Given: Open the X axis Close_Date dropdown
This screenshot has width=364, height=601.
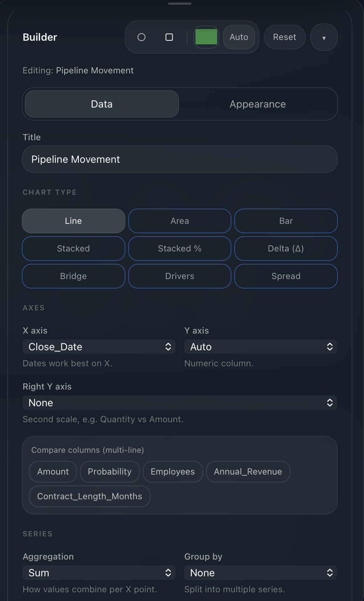Looking at the screenshot, I should pyautogui.click(x=99, y=347).
